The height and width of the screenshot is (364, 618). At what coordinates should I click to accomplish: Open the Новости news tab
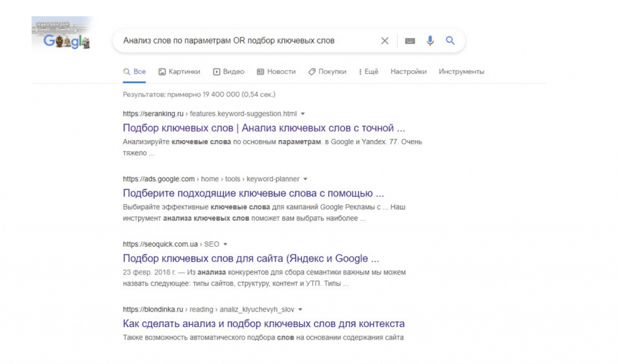(x=276, y=71)
